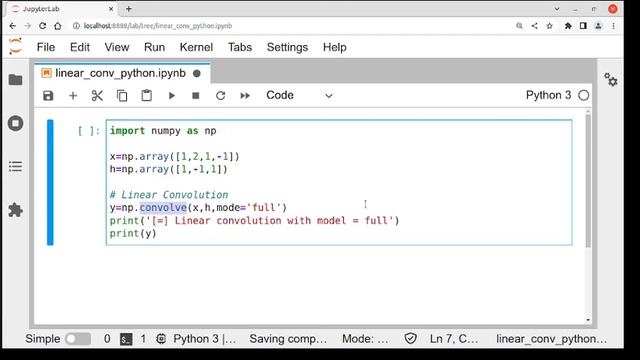Insert a new cell with the plus icon
Image resolution: width=640 pixels, height=360 pixels.
(73, 96)
